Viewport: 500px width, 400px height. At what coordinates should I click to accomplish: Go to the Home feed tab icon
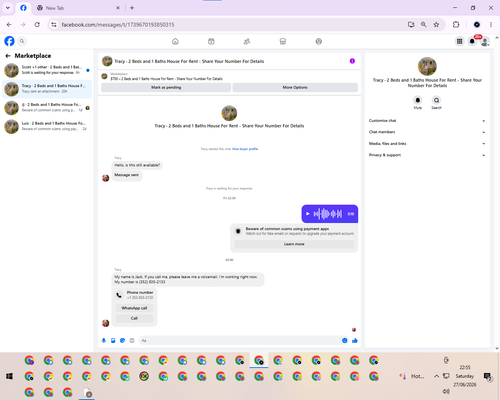(175, 42)
